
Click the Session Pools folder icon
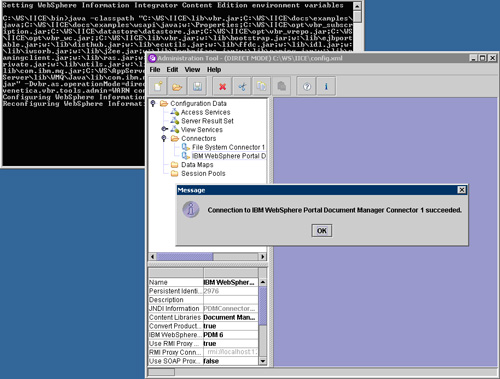tap(174, 173)
